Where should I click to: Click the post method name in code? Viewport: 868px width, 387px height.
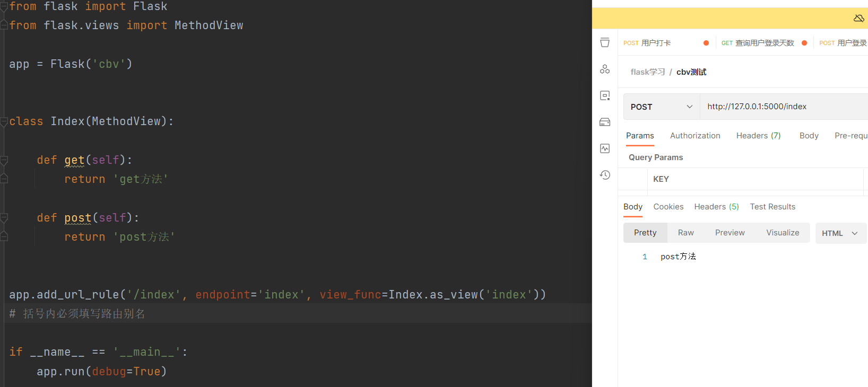pos(78,218)
